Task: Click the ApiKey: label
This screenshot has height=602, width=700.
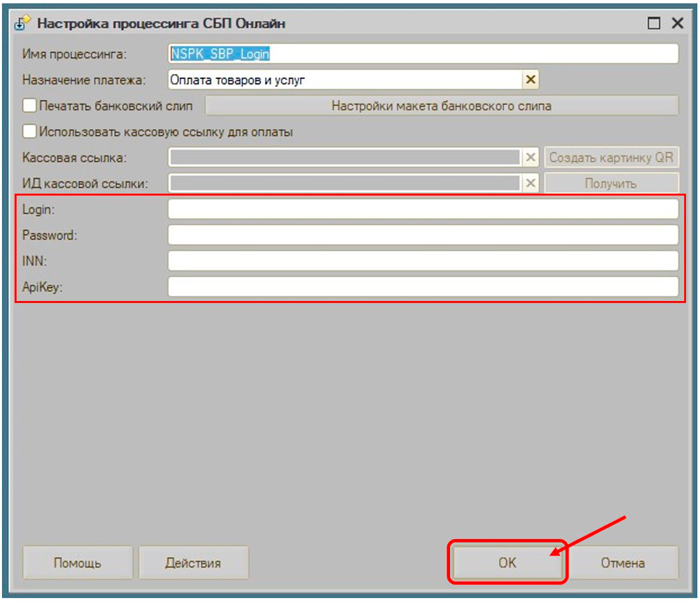Action: (42, 287)
